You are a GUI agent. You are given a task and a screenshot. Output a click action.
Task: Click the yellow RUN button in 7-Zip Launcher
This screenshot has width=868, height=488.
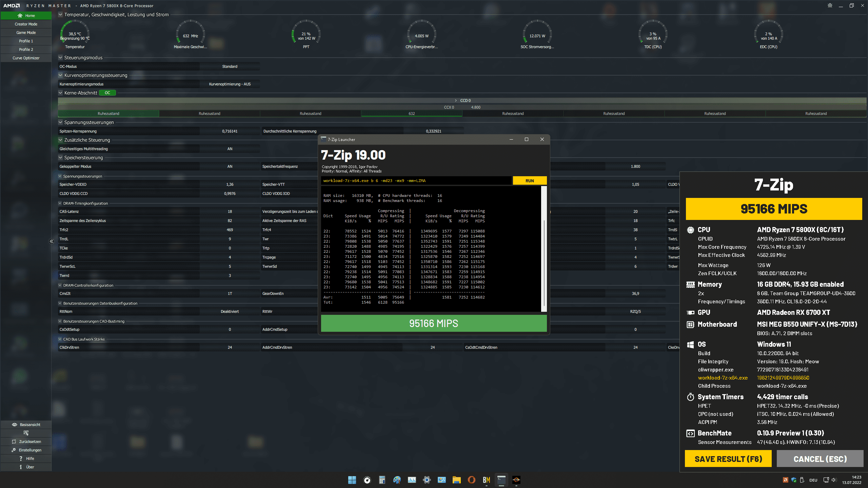point(530,181)
